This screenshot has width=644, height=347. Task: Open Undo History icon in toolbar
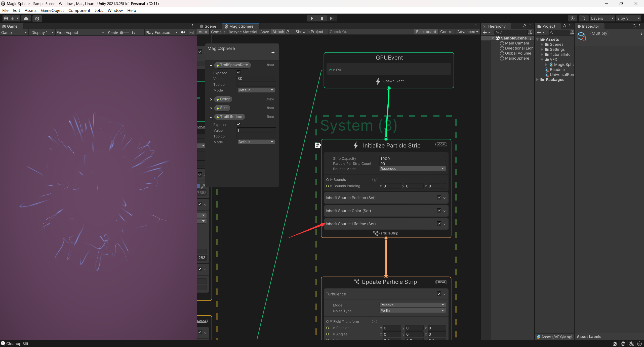pyautogui.click(x=572, y=18)
